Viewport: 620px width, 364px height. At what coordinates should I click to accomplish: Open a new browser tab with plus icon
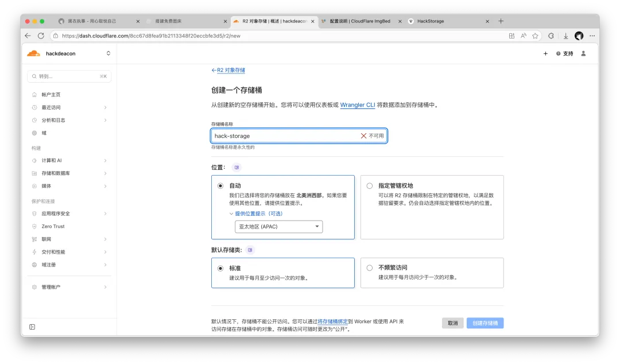click(501, 21)
